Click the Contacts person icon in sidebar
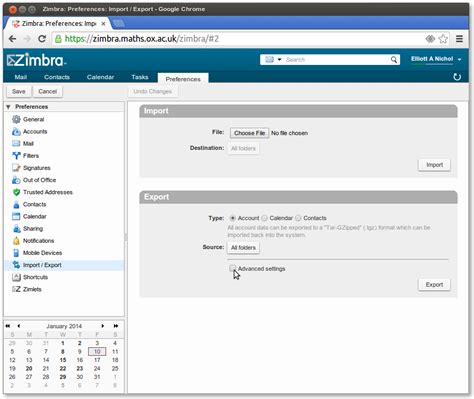The width and height of the screenshot is (474, 399). point(16,204)
